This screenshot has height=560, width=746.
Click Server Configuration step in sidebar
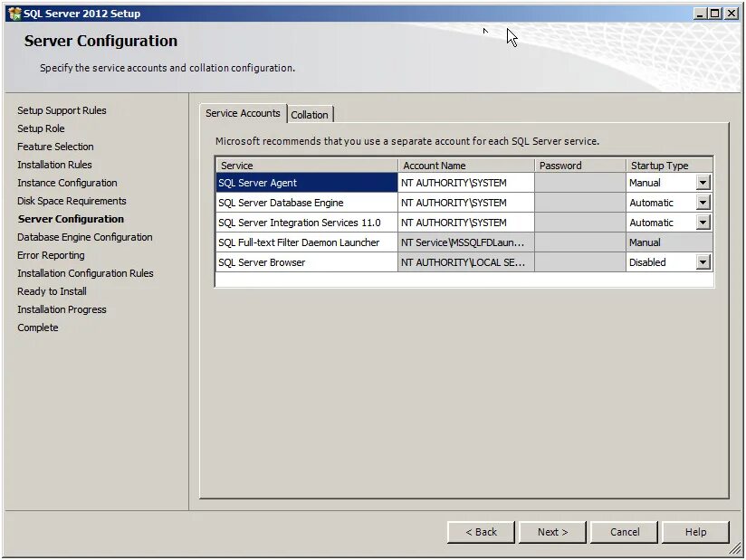click(71, 219)
